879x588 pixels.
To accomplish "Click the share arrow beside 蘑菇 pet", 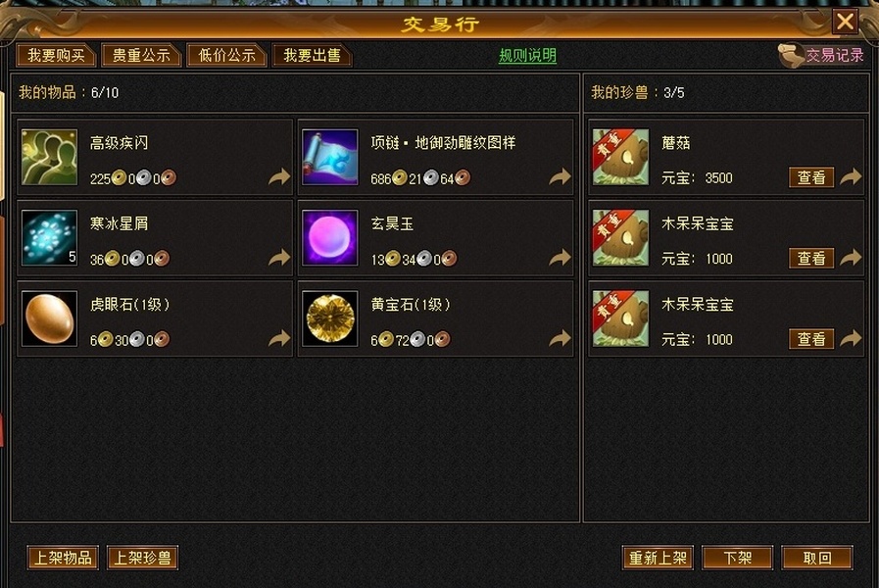I will point(851,177).
